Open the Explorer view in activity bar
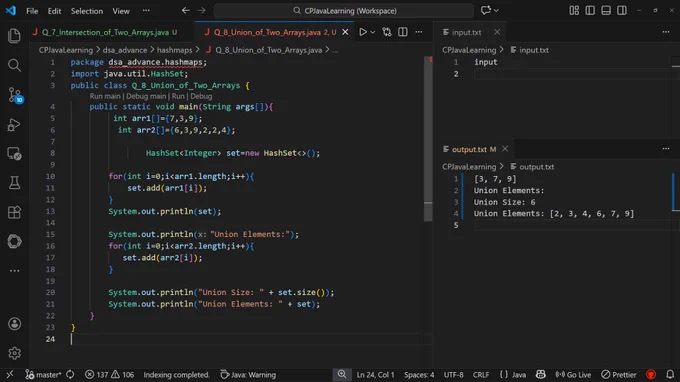The image size is (680, 382). point(14,36)
